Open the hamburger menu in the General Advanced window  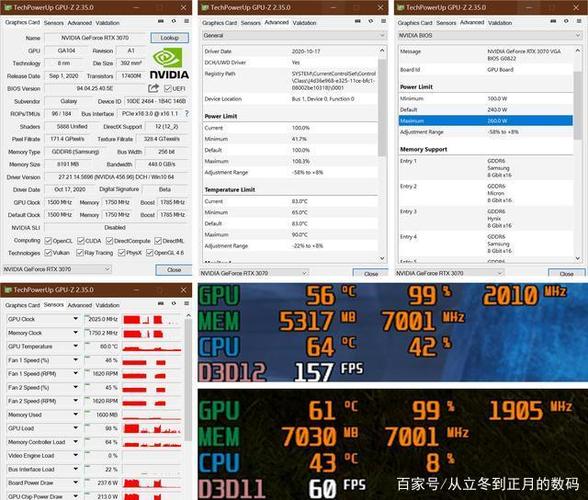383,21
